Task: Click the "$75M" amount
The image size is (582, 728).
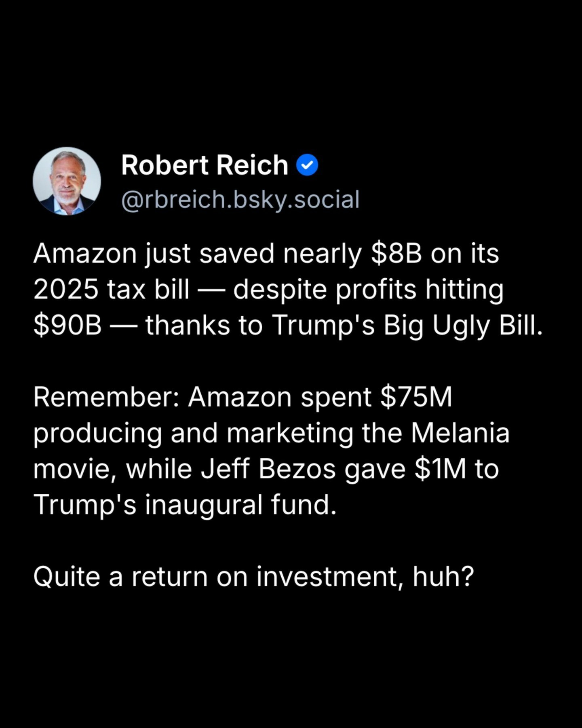Action: pyautogui.click(x=416, y=397)
